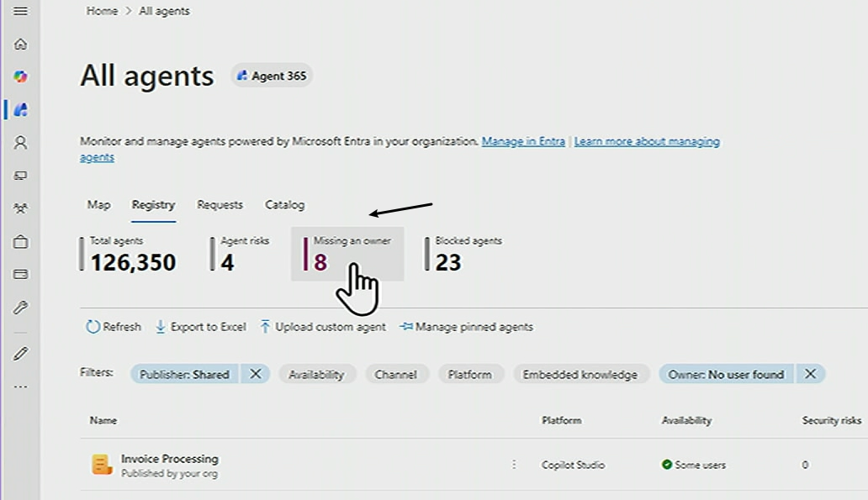Follow the Home breadcrumb link
This screenshot has height=500, width=868.
(x=102, y=11)
